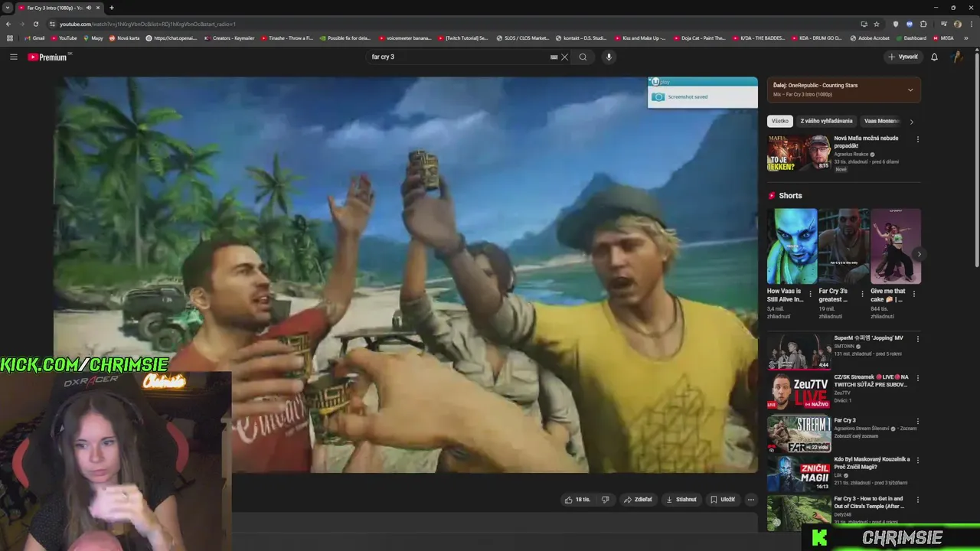Open options for Far Cry 3 playlist
The height and width of the screenshot is (551, 980).
click(x=917, y=422)
